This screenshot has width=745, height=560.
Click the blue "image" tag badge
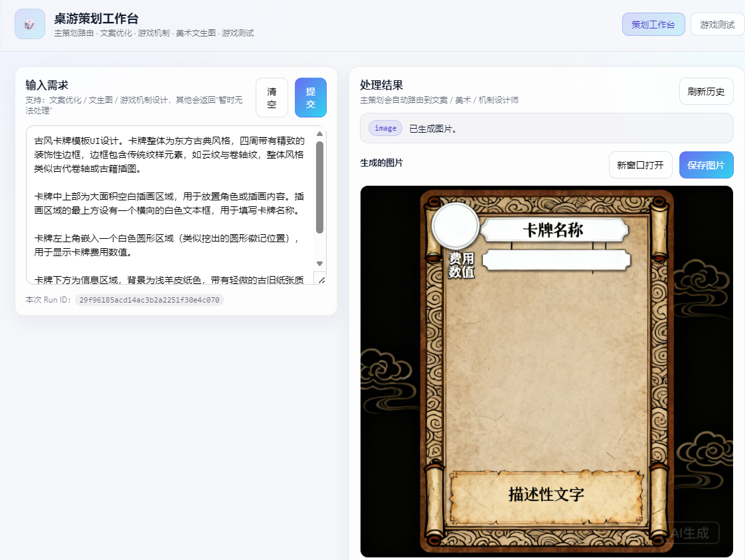pyautogui.click(x=385, y=128)
